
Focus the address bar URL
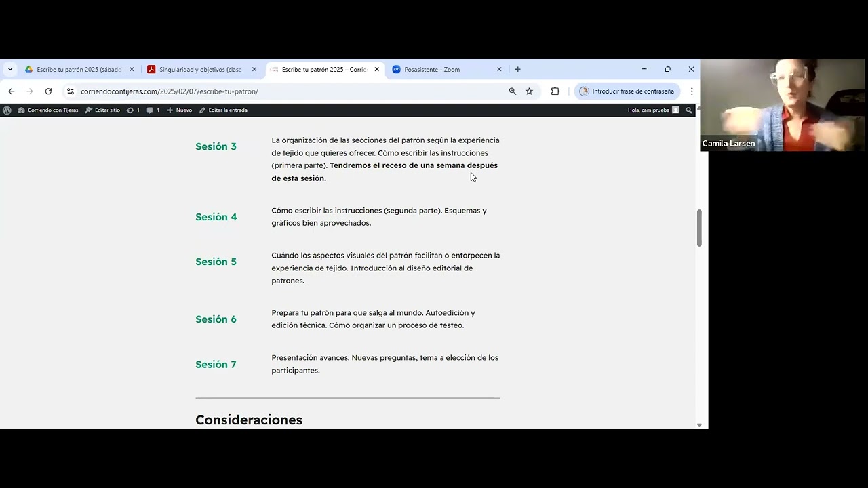click(x=170, y=91)
